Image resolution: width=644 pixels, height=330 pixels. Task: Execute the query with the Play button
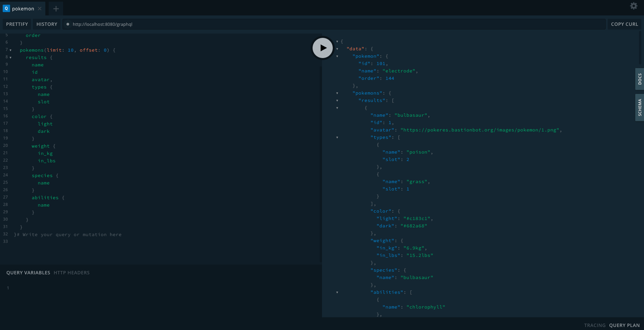pyautogui.click(x=322, y=48)
